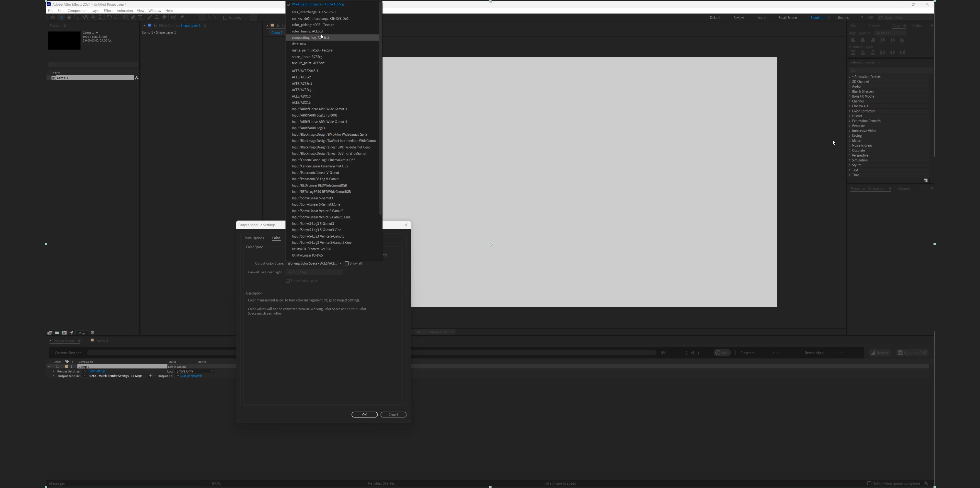980x488 pixels.
Task: Check the Render checkbox for Comp 1
Action: pos(57,367)
